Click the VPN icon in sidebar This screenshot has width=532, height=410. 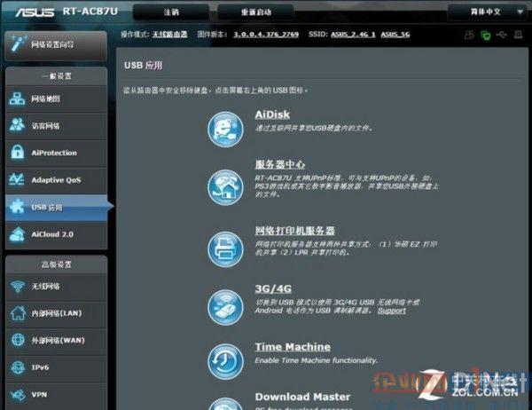pyautogui.click(x=18, y=395)
